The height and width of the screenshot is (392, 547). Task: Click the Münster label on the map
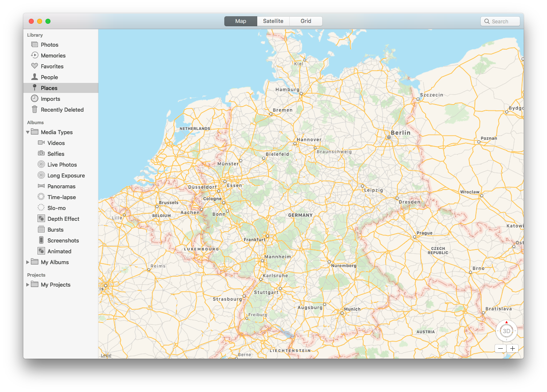point(228,164)
